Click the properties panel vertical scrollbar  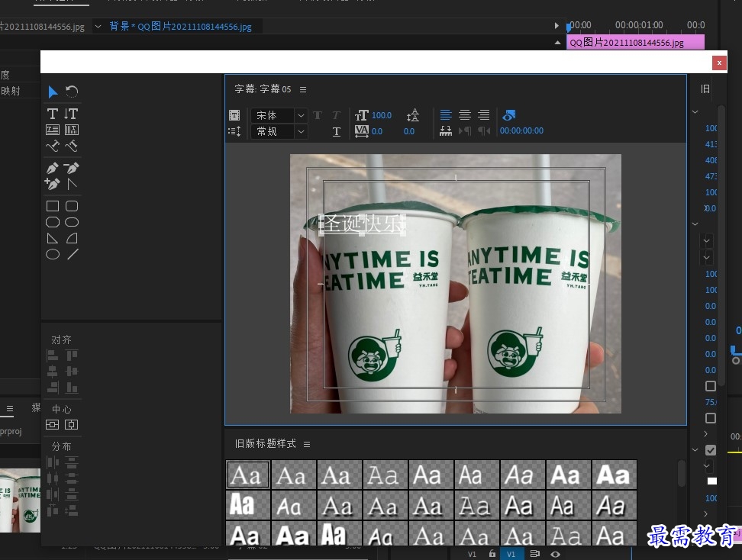point(721,246)
